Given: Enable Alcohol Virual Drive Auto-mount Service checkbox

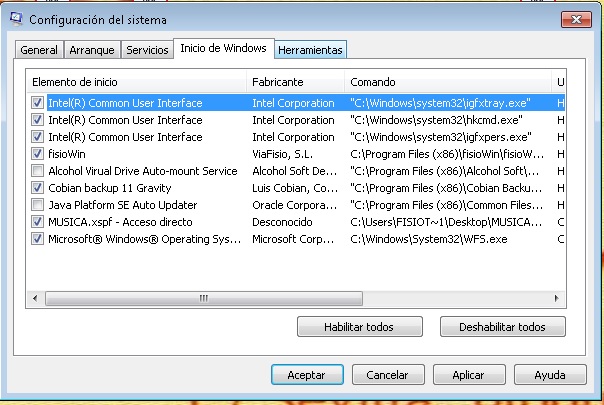Looking at the screenshot, I should coord(37,171).
